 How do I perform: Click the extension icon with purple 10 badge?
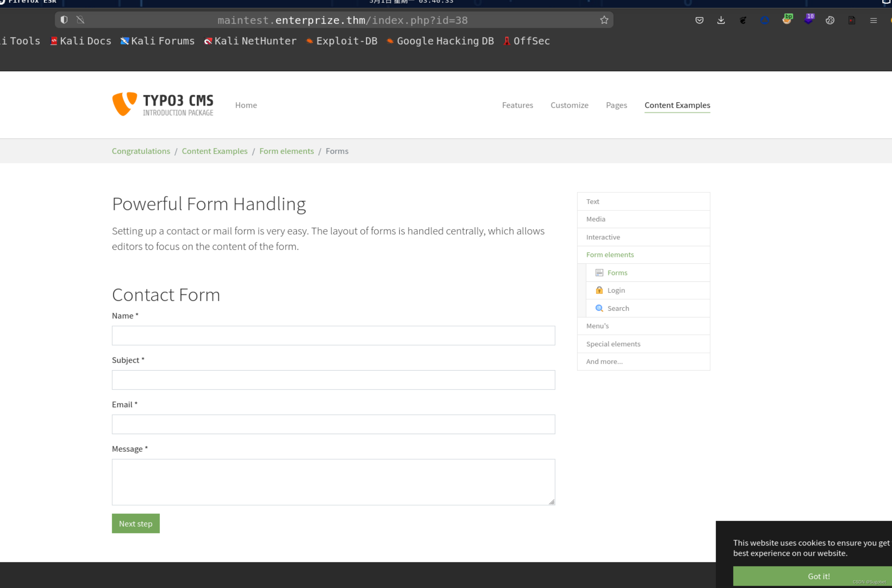coord(808,20)
